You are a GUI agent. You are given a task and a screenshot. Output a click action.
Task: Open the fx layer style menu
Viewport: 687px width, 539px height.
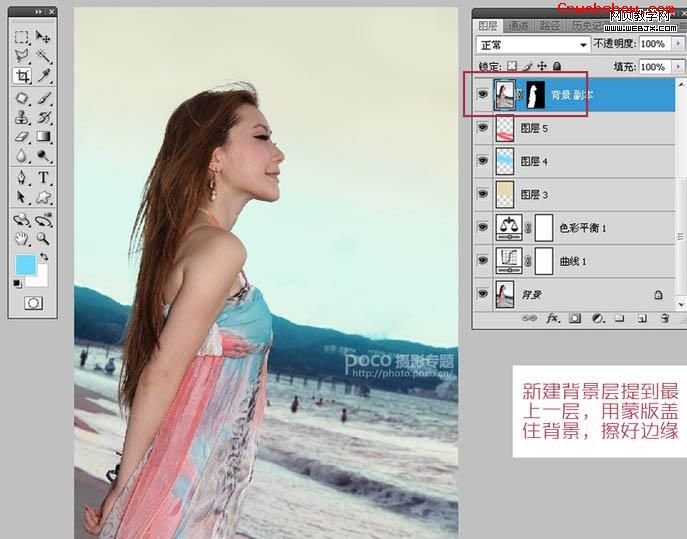[x=552, y=318]
